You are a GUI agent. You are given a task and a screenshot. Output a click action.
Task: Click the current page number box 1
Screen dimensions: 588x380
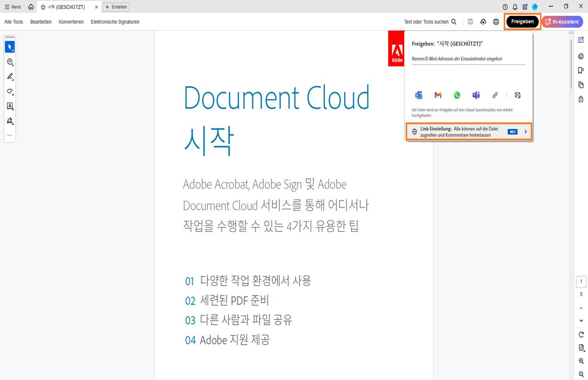[581, 282]
